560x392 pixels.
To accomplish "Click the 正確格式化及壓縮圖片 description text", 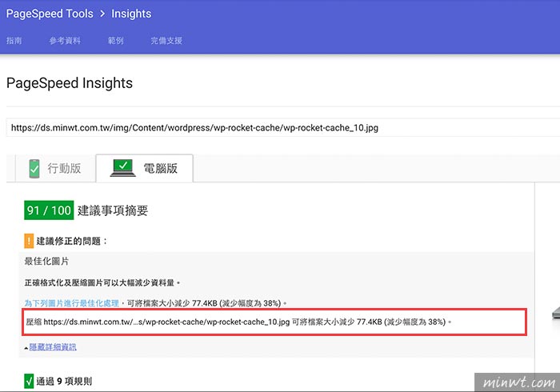I will tap(102, 282).
